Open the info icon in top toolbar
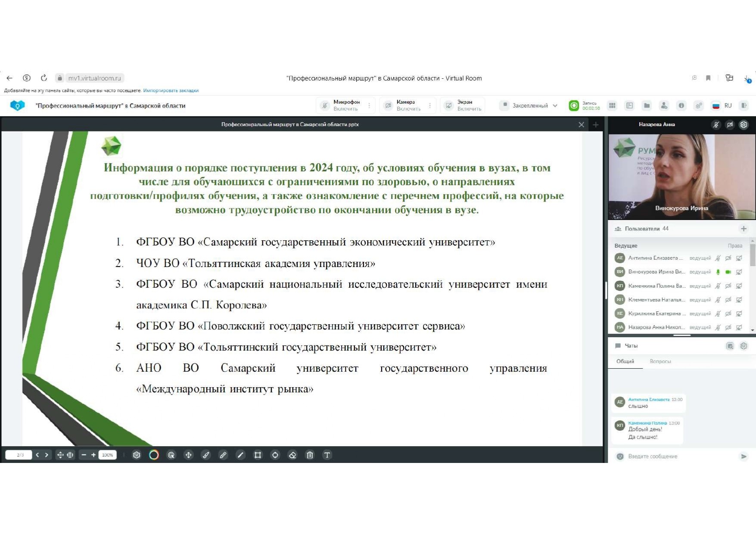 point(681,106)
